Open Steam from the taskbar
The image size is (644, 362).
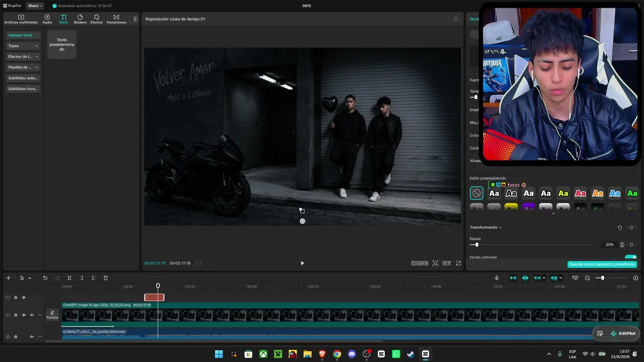click(411, 354)
